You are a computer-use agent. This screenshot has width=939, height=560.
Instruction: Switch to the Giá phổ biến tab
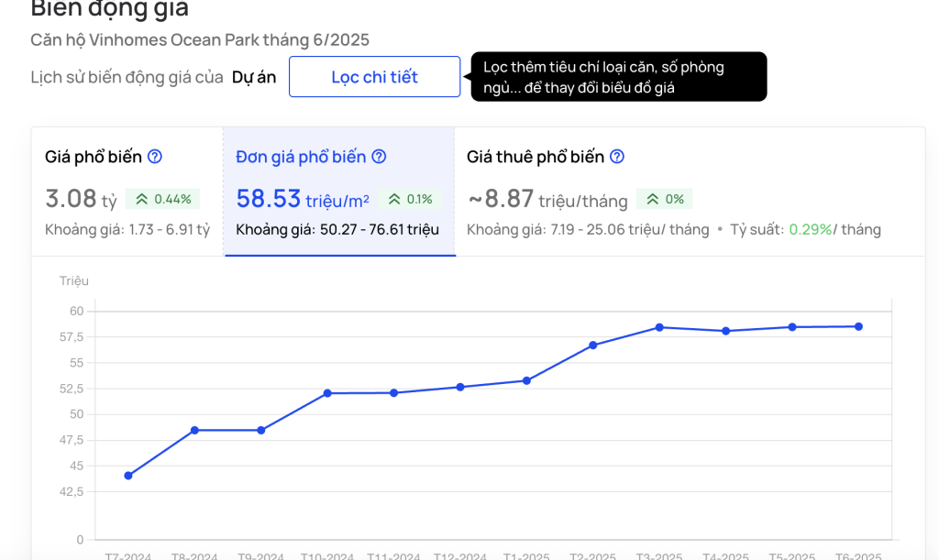pos(127,192)
